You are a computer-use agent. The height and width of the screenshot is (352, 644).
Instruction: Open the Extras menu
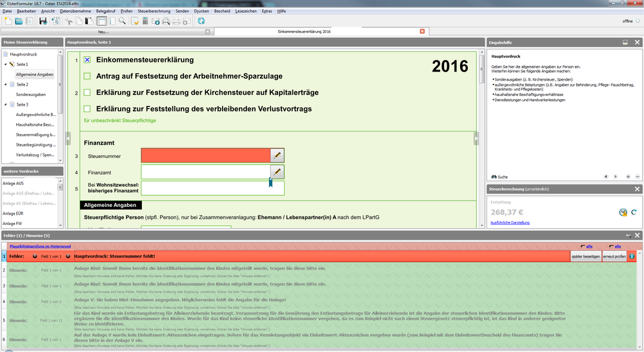pos(267,11)
